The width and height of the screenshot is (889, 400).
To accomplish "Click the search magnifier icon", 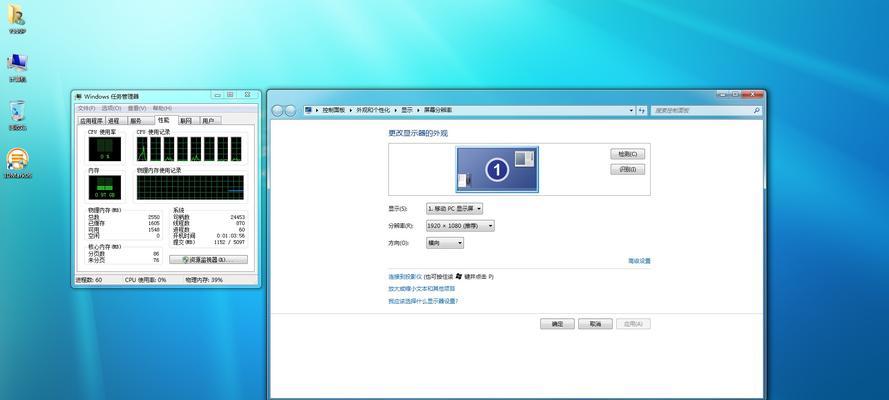I will tap(756, 110).
